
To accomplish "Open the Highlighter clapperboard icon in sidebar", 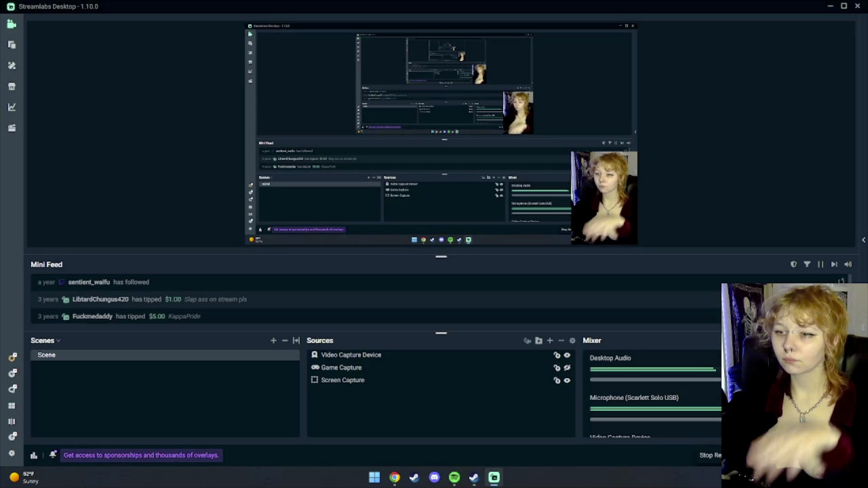I will tap(12, 128).
